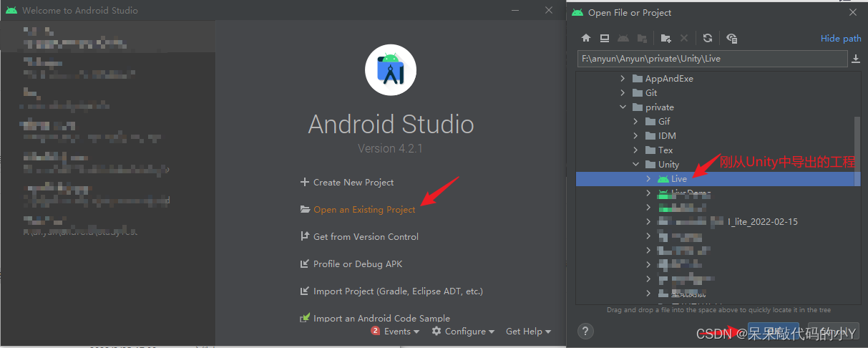Collapse the Unity folder node
The width and height of the screenshot is (868, 348).
[x=636, y=165]
